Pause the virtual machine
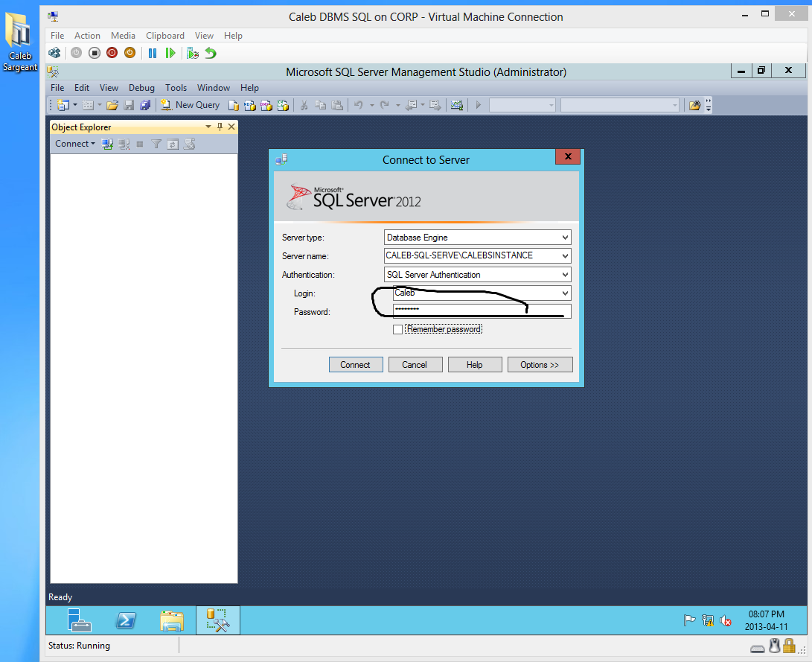 [x=153, y=53]
